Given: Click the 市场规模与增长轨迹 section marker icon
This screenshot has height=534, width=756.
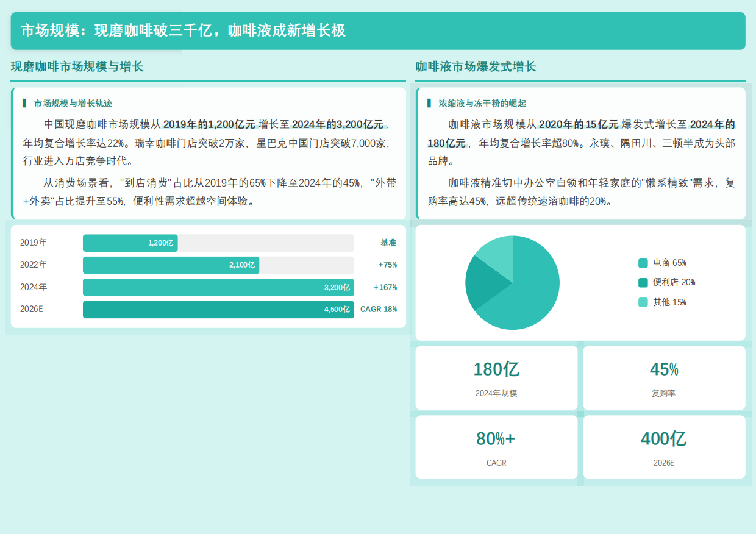Looking at the screenshot, I should coord(26,103).
